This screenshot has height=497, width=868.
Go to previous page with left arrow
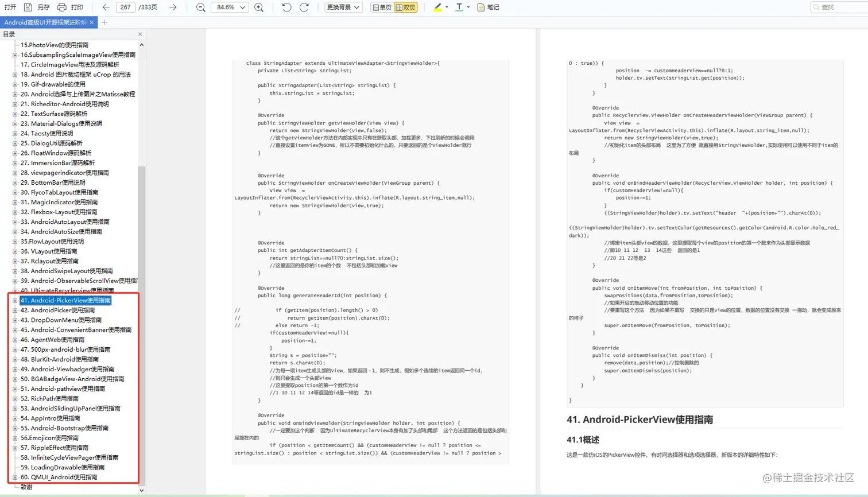pos(106,7)
